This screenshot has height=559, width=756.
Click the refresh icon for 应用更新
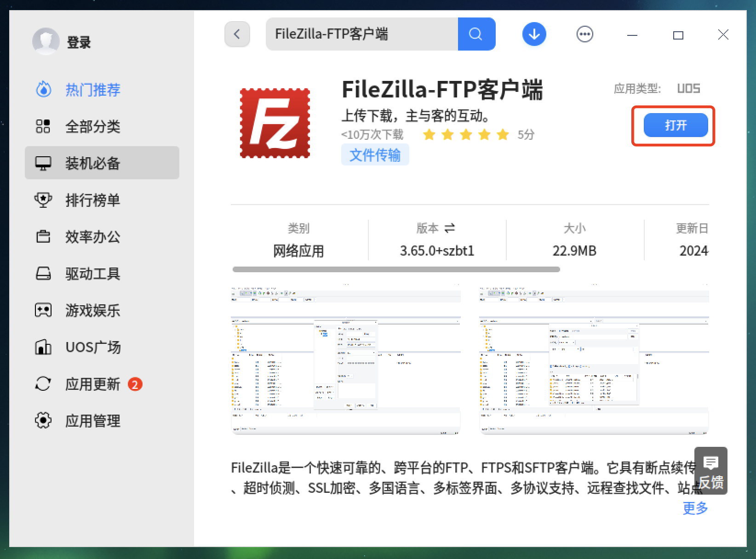point(43,383)
